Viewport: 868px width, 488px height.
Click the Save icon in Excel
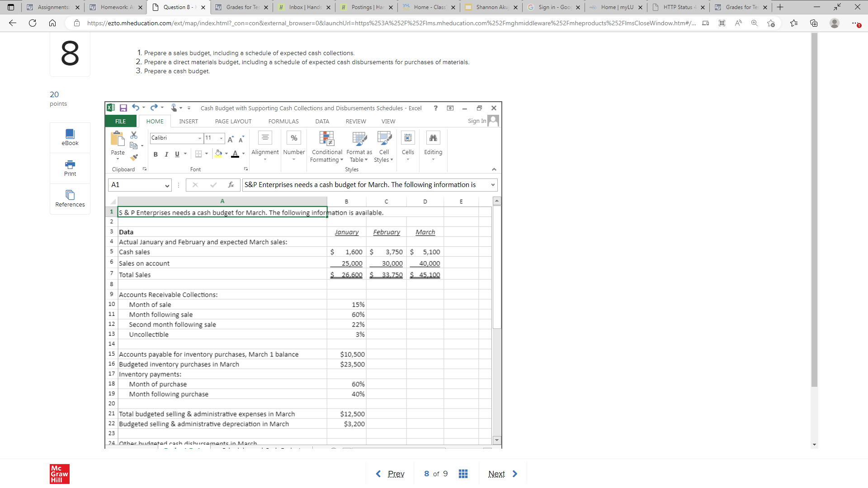tap(123, 108)
